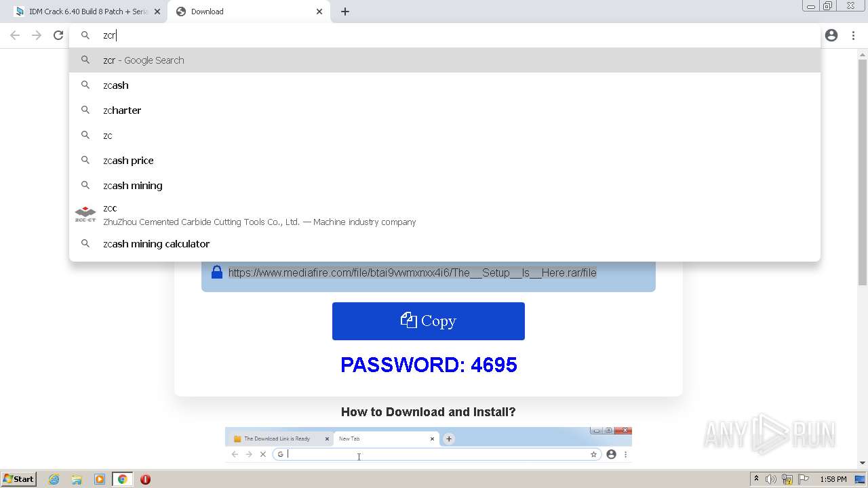The width and height of the screenshot is (868, 488).
Task: Click the page vertical scrollbar thumb
Action: (x=863, y=172)
